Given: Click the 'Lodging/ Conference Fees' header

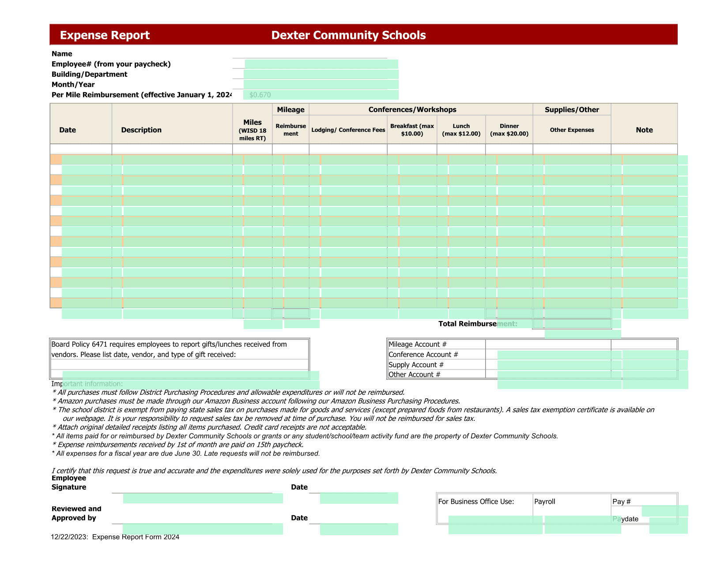Looking at the screenshot, I should (x=348, y=130).
